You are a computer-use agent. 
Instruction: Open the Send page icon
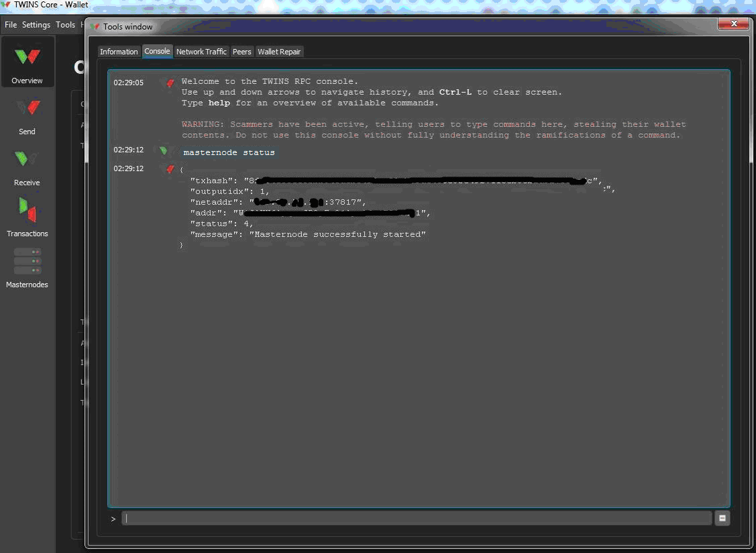[27, 107]
